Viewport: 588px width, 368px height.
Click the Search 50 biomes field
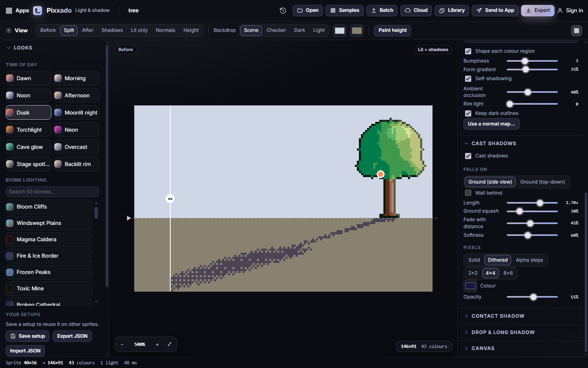pyautogui.click(x=52, y=192)
